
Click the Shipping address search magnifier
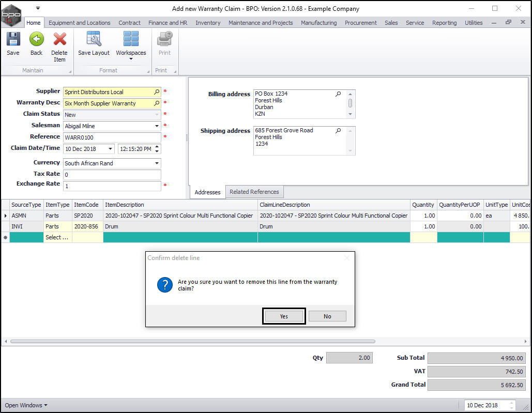338,131
